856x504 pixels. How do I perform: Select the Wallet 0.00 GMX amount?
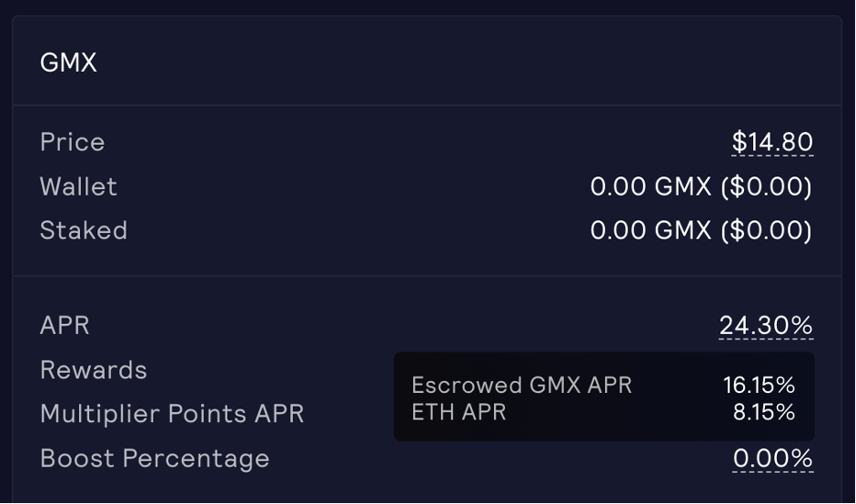[x=650, y=187]
